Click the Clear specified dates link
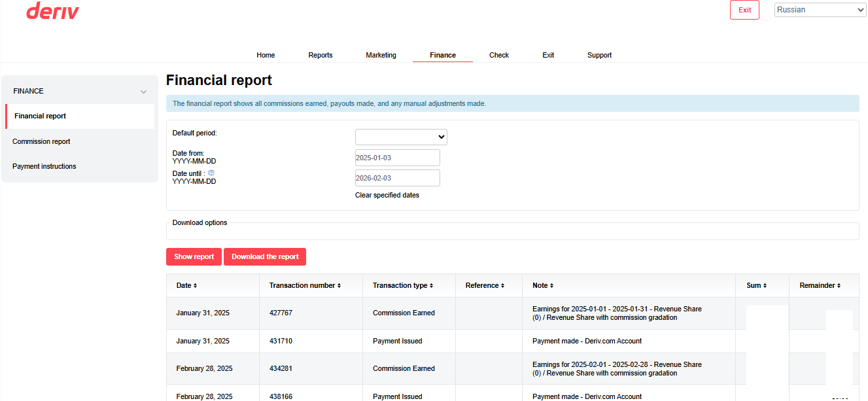The height and width of the screenshot is (401, 868). pyautogui.click(x=387, y=196)
